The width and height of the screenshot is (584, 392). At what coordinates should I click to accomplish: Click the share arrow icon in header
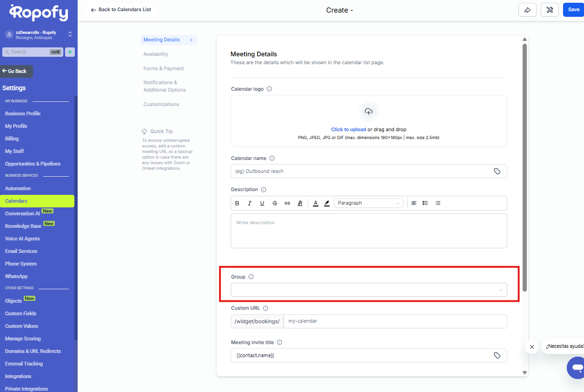527,10
